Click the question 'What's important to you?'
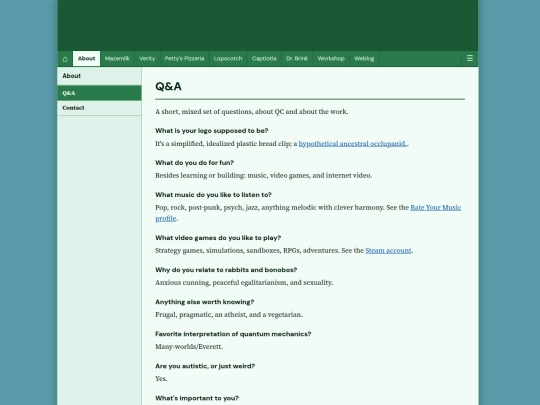The image size is (540, 405). tap(197, 398)
